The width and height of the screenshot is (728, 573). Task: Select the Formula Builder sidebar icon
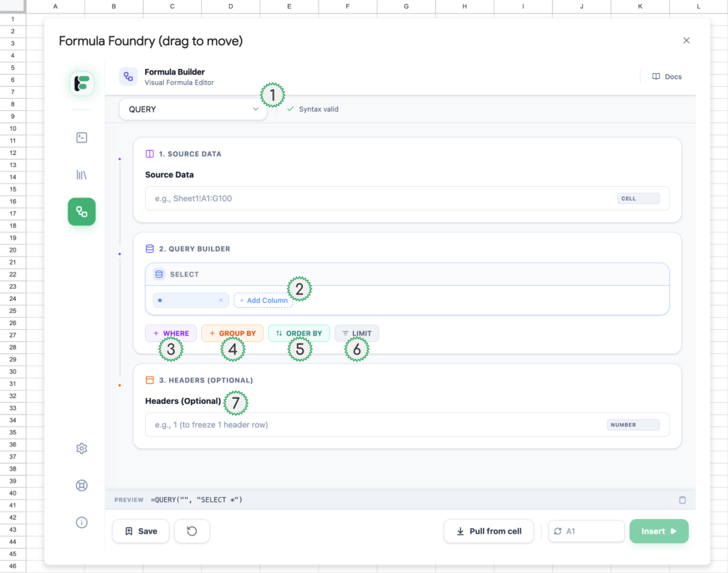tap(82, 212)
